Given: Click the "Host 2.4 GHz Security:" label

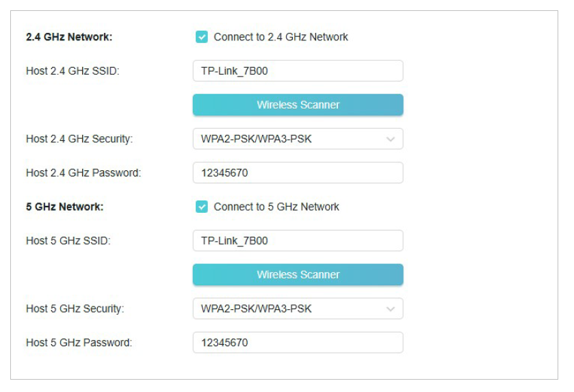Looking at the screenshot, I should pos(79,139).
